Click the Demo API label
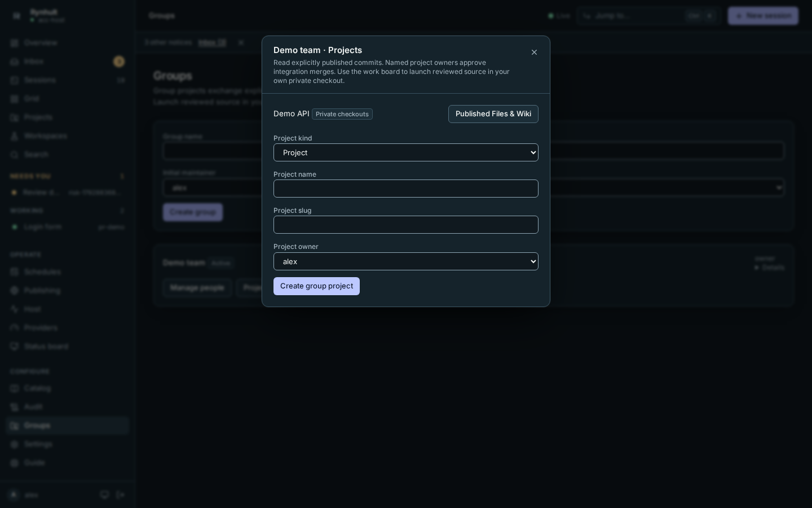This screenshot has width=812, height=508. pos(291,114)
